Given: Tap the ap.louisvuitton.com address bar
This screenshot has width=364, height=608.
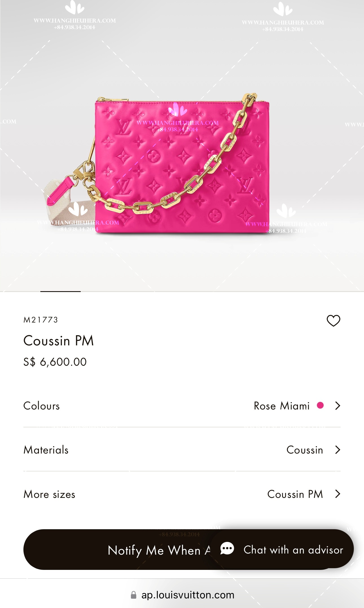Looking at the screenshot, I should (x=182, y=595).
